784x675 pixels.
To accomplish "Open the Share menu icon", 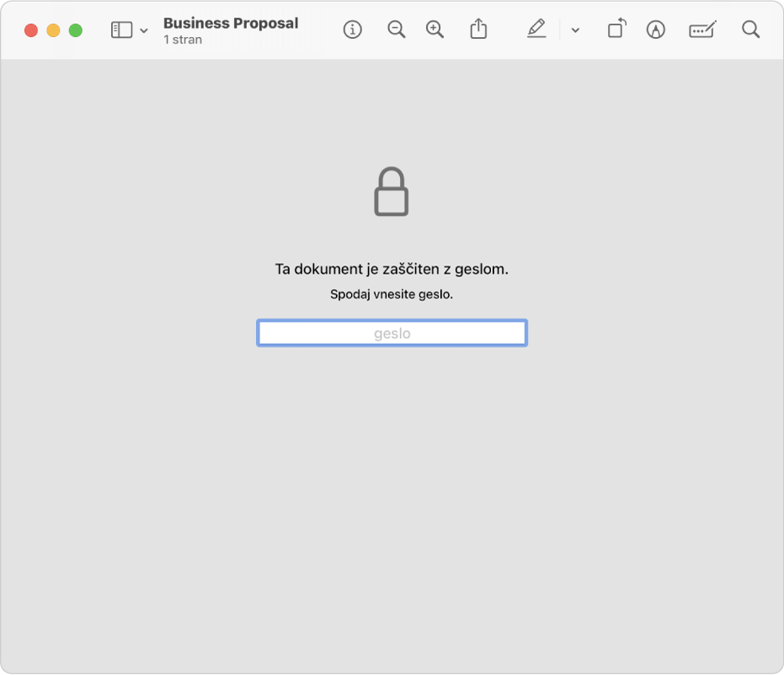I will (x=478, y=29).
